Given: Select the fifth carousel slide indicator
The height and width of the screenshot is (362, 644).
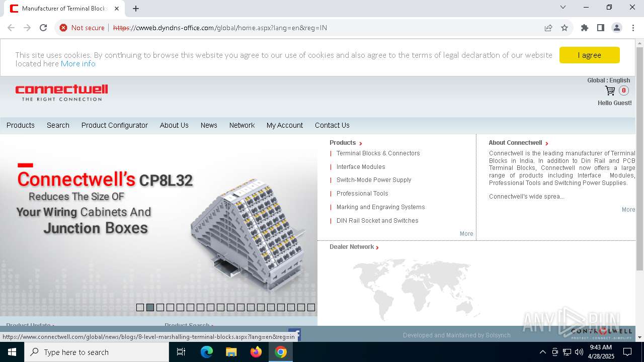Looking at the screenshot, I should click(x=180, y=307).
